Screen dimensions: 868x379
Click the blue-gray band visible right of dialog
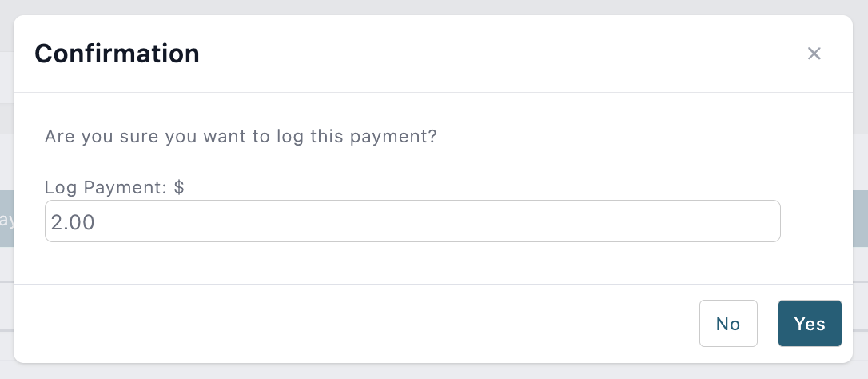coord(860,219)
